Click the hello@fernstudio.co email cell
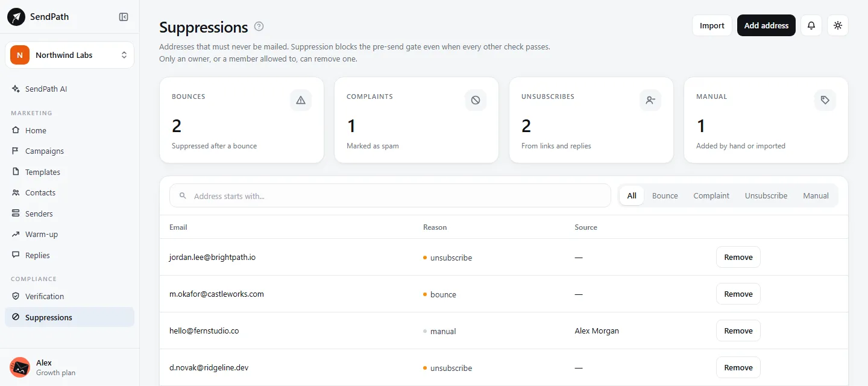Viewport: 868px width, 386px height. [x=204, y=331]
